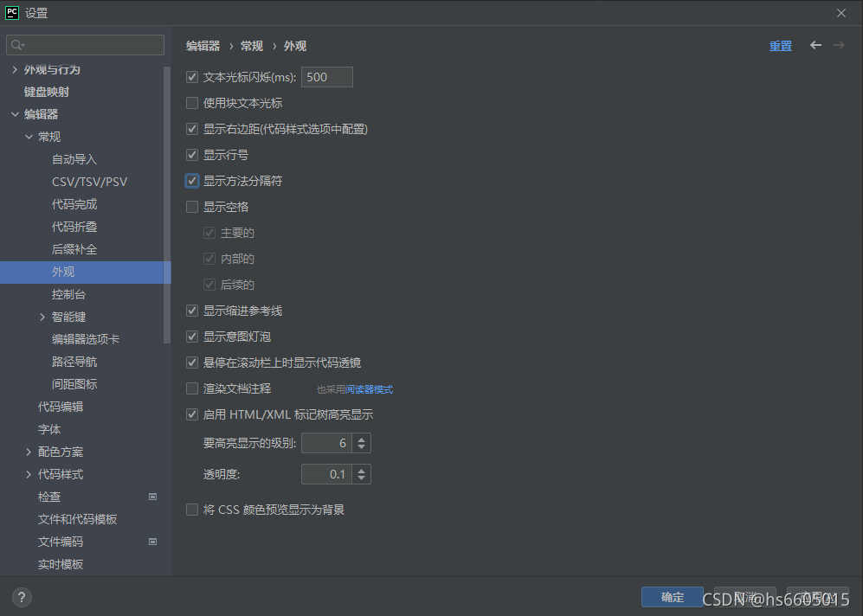
Task: Toggle 显示缩进参考线 checkbox
Action: (x=192, y=311)
